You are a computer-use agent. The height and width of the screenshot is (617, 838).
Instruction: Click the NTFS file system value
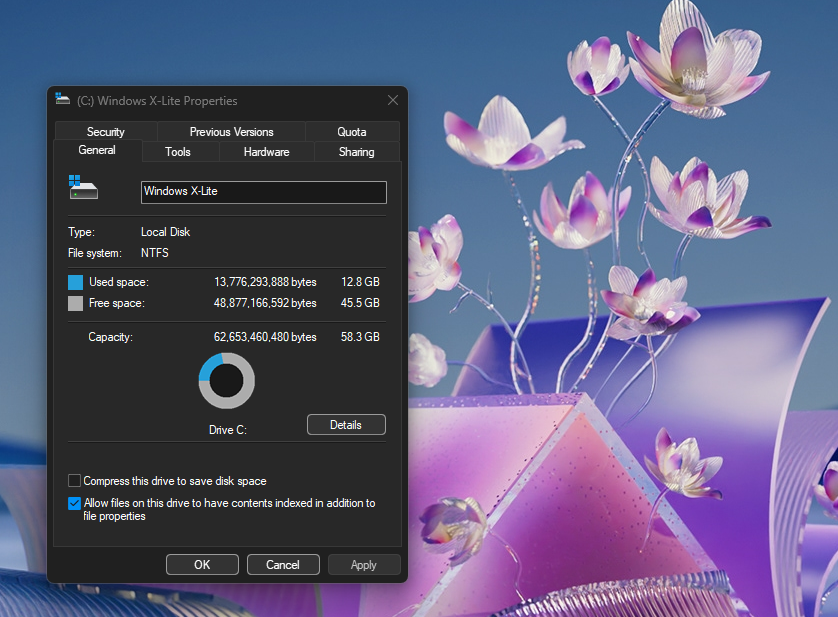154,253
